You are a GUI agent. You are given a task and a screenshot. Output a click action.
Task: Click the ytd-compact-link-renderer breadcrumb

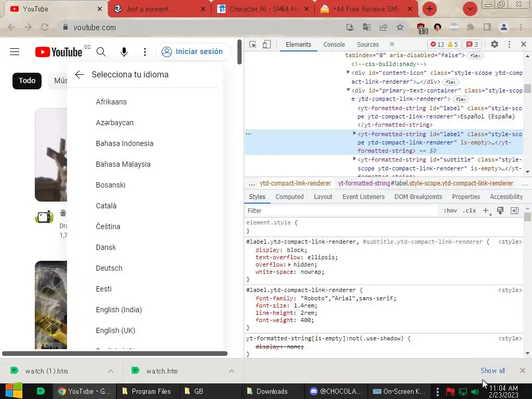[295, 183]
